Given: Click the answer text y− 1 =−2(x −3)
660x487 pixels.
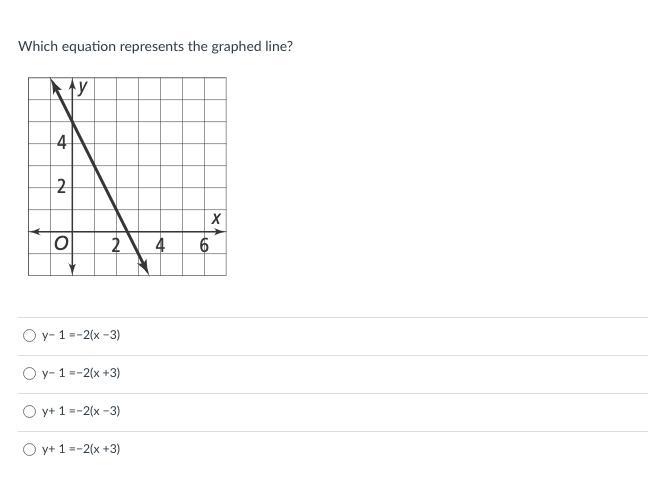Looking at the screenshot, I should tap(81, 335).
